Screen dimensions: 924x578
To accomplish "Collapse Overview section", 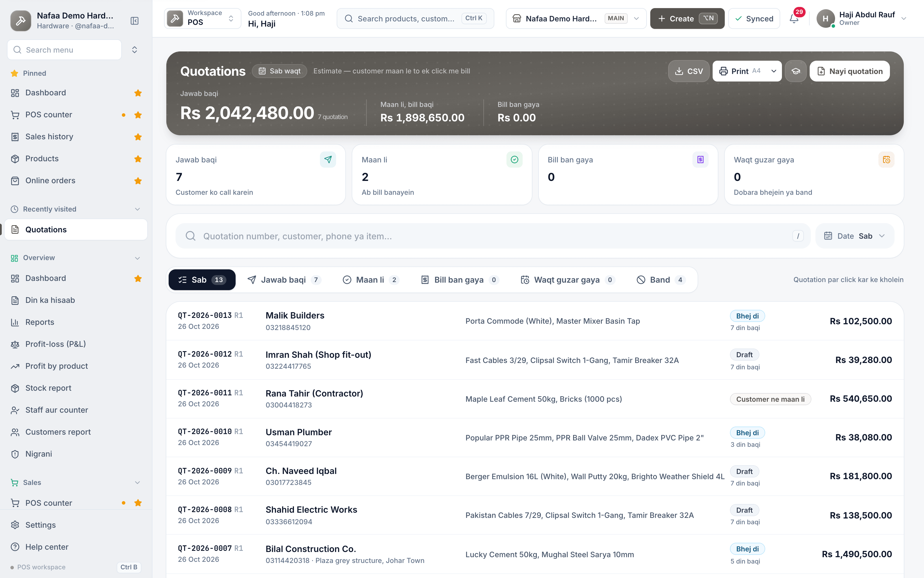I will pyautogui.click(x=137, y=258).
